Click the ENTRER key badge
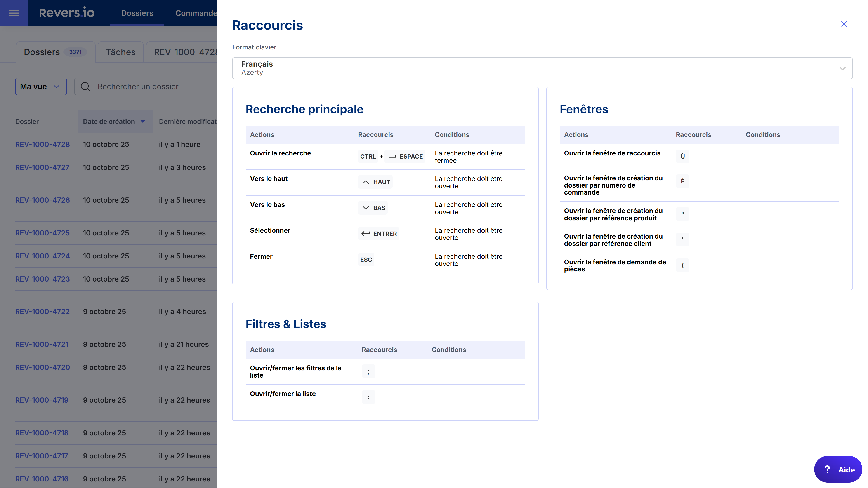 click(378, 234)
